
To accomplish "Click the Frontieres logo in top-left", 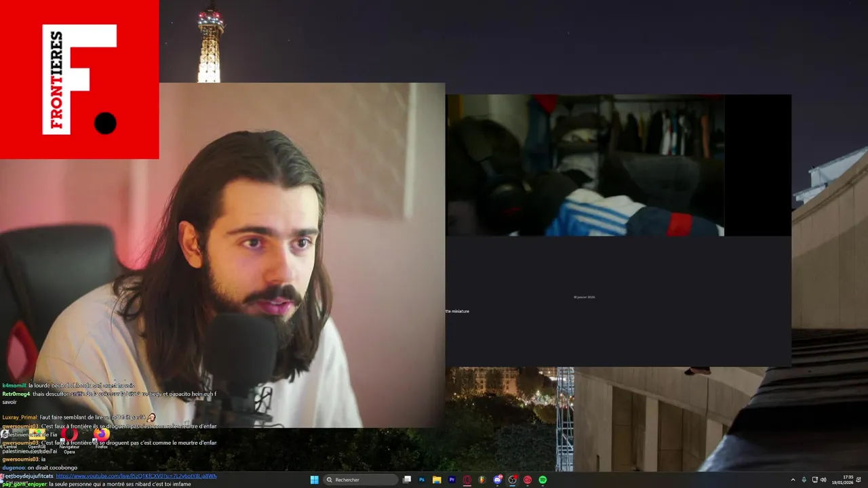I will tap(79, 79).
